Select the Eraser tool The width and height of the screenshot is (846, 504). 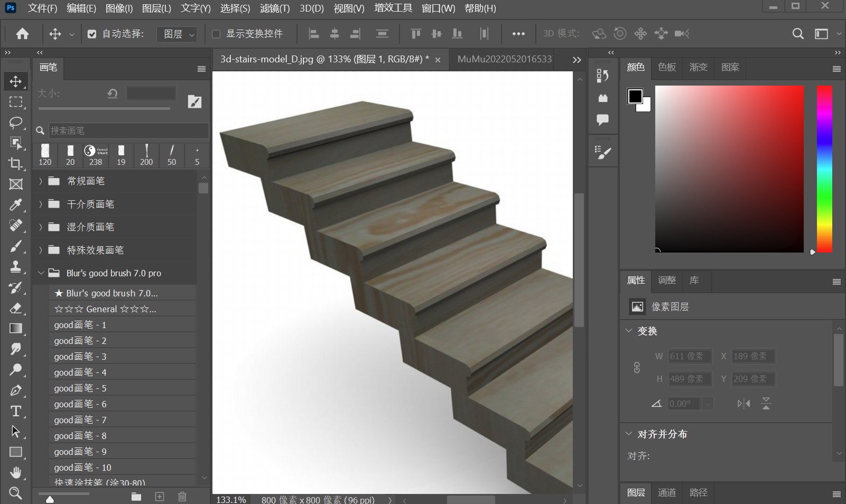point(16,308)
